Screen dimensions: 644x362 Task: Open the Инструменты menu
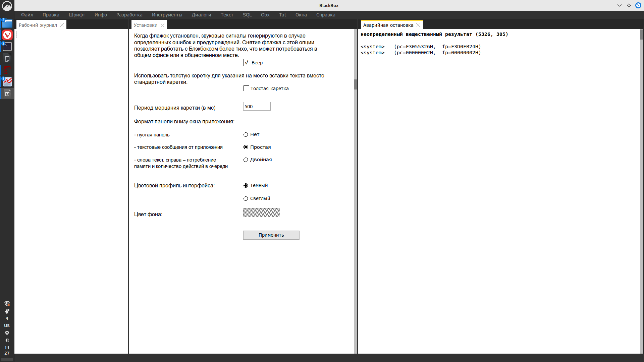click(x=167, y=15)
